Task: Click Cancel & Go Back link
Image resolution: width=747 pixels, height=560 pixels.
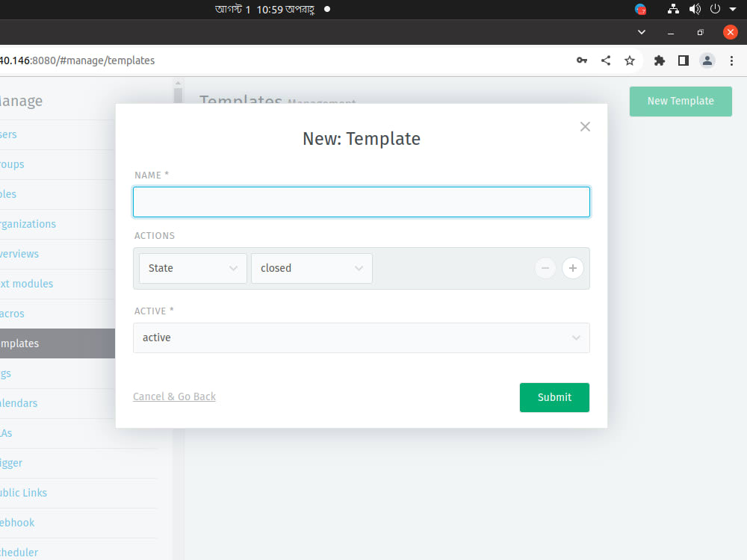Action: [174, 396]
